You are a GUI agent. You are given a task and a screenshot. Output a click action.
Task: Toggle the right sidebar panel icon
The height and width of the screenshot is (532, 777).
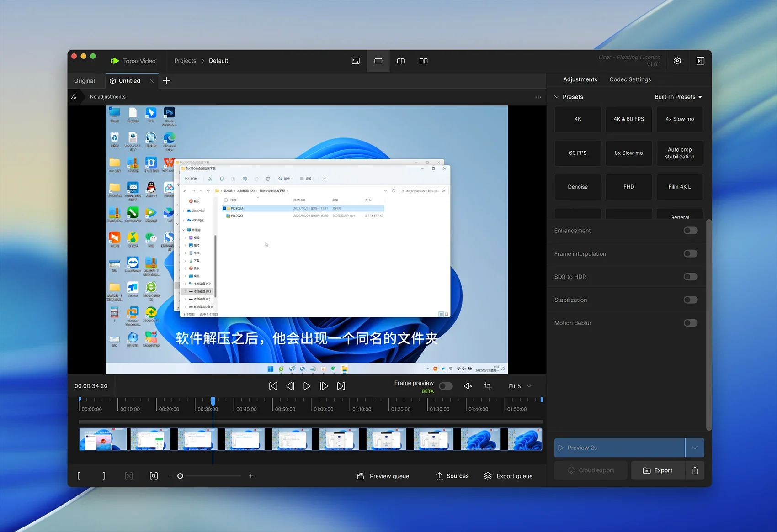pos(700,61)
